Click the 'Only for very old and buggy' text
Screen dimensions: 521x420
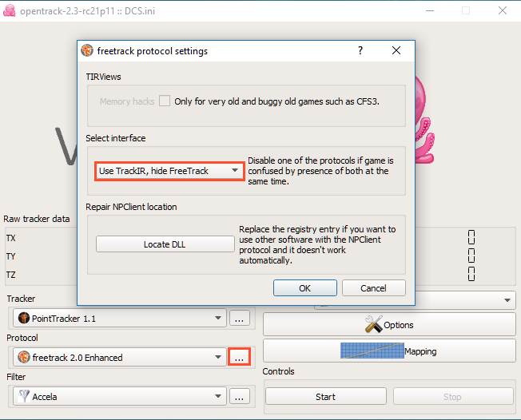[276, 101]
